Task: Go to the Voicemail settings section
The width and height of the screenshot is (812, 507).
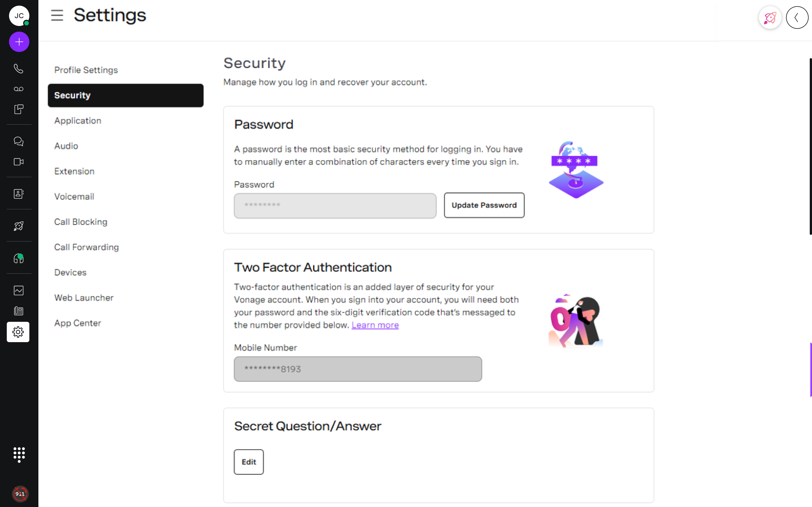Action: click(74, 196)
